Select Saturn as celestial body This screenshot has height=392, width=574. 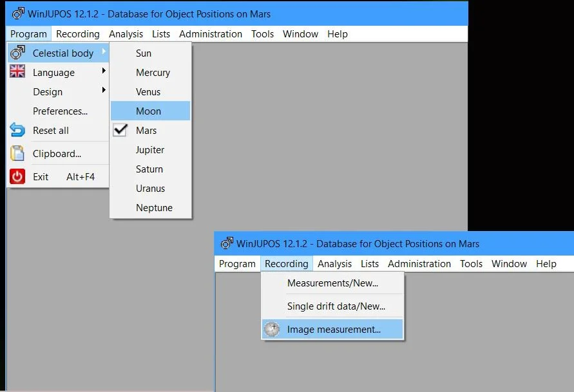coord(151,169)
